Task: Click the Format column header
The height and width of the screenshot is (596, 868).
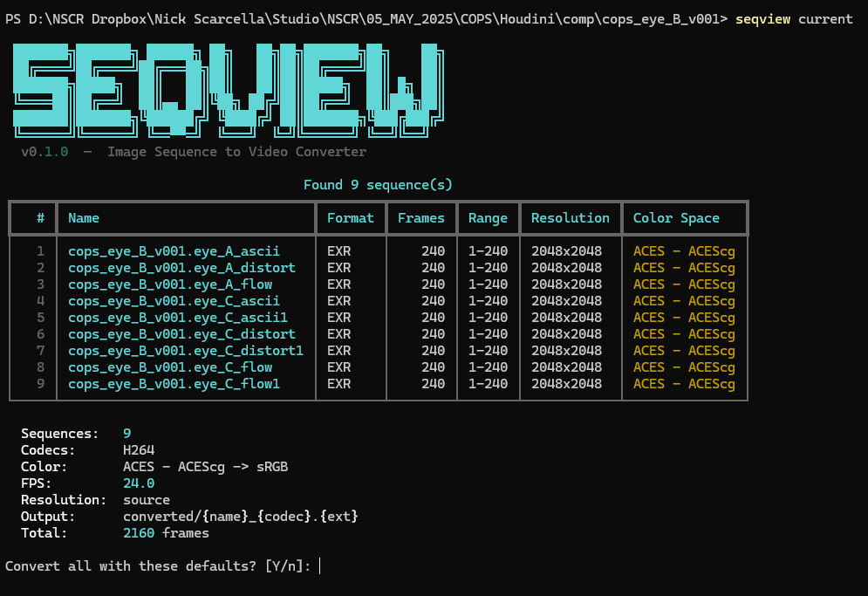Action: point(351,218)
